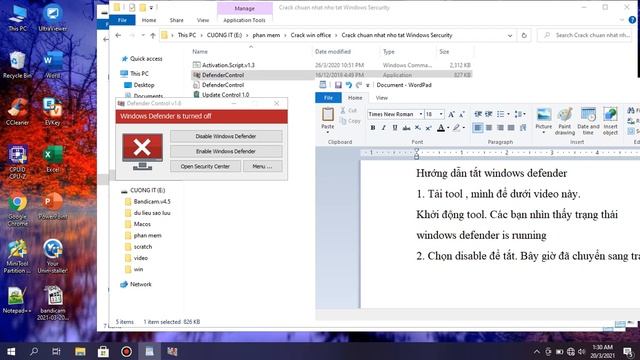Switch to View tab in Explorer

pos(203,20)
